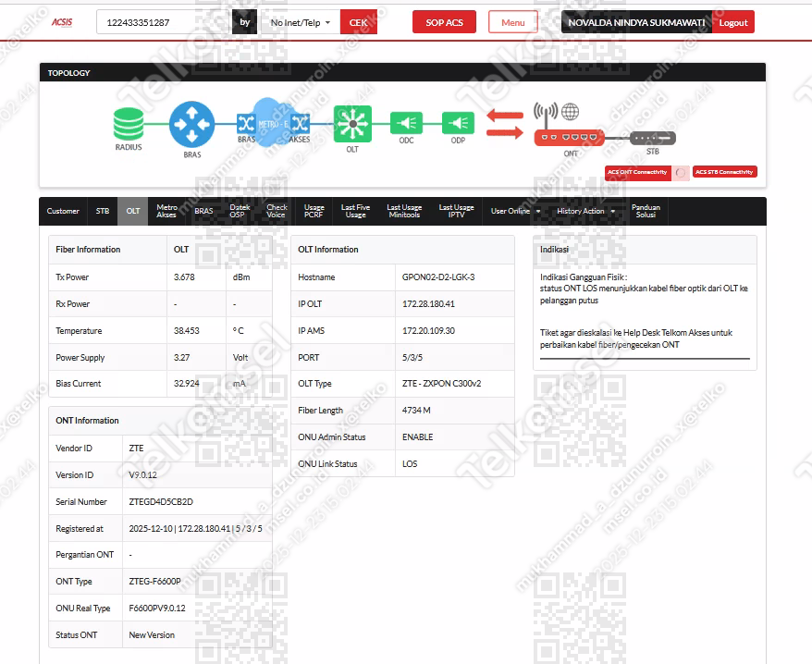Click the globe icon above ONT
This screenshot has width=812, height=664.
click(571, 111)
